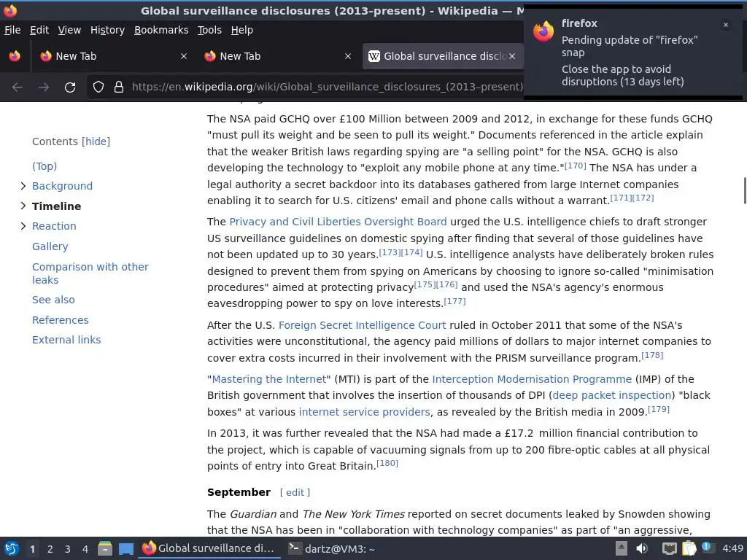Go to See also section
The width and height of the screenshot is (747, 560).
[53, 300]
